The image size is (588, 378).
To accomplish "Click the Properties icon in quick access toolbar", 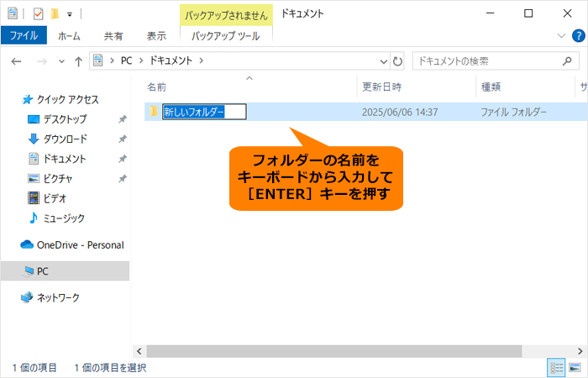I will [x=38, y=14].
